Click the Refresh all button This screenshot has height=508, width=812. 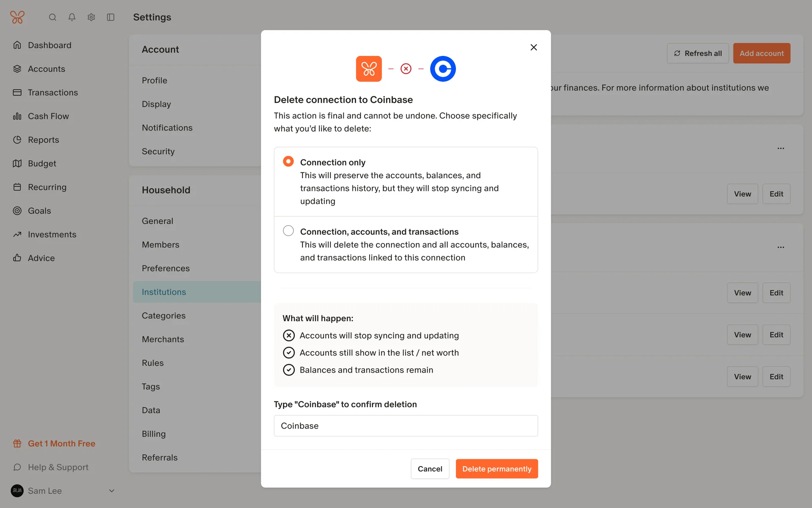(x=698, y=53)
